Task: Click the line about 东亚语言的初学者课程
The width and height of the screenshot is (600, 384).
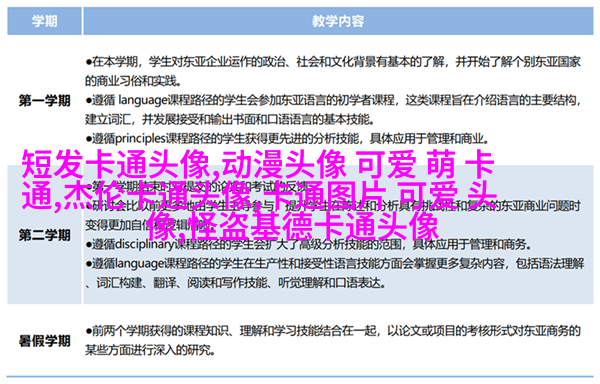Action: [333, 100]
